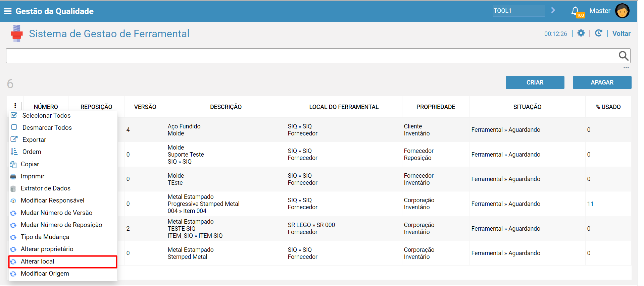Click the VERSÃO column header

tap(145, 107)
